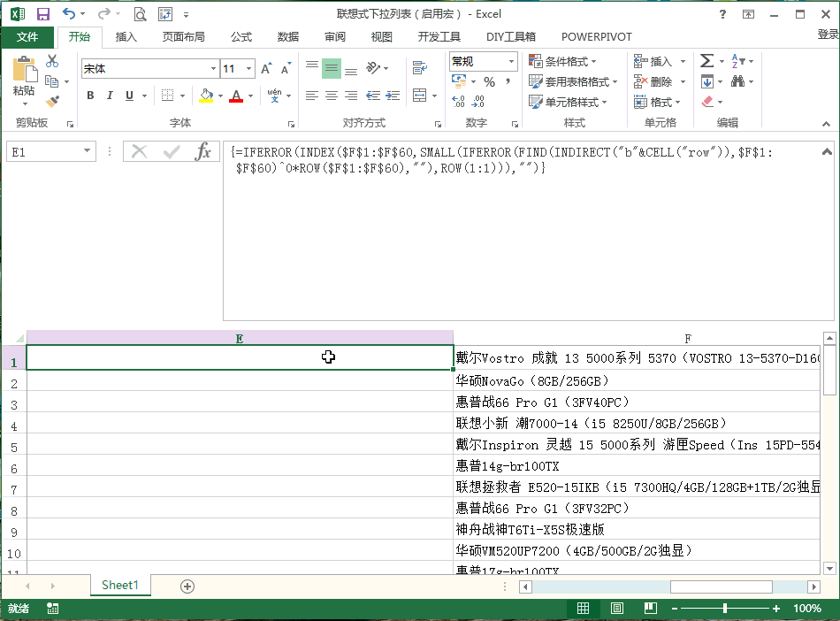Open 单元格样式 cell styles menu

click(568, 102)
